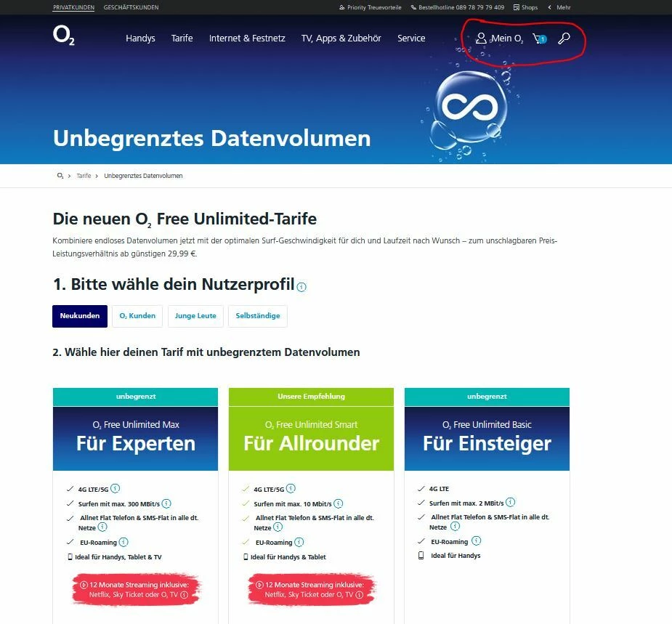Switch to Geschäftskunden section
This screenshot has height=624, width=672.
click(x=131, y=7)
